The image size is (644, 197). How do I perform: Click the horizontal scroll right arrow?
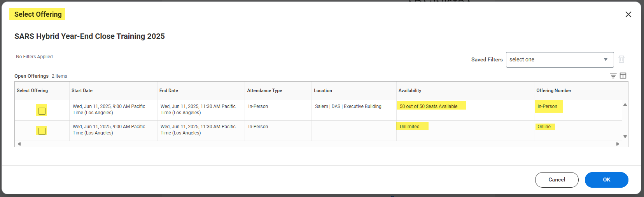pos(618,144)
